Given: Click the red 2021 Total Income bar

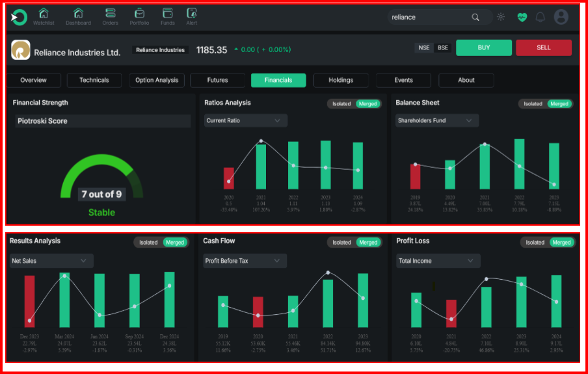Looking at the screenshot, I should pyautogui.click(x=451, y=314).
